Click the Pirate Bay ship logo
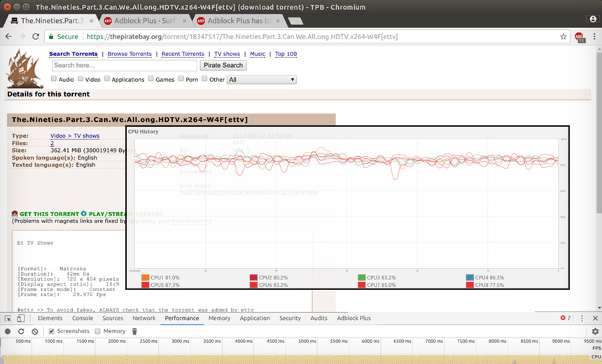 click(24, 69)
